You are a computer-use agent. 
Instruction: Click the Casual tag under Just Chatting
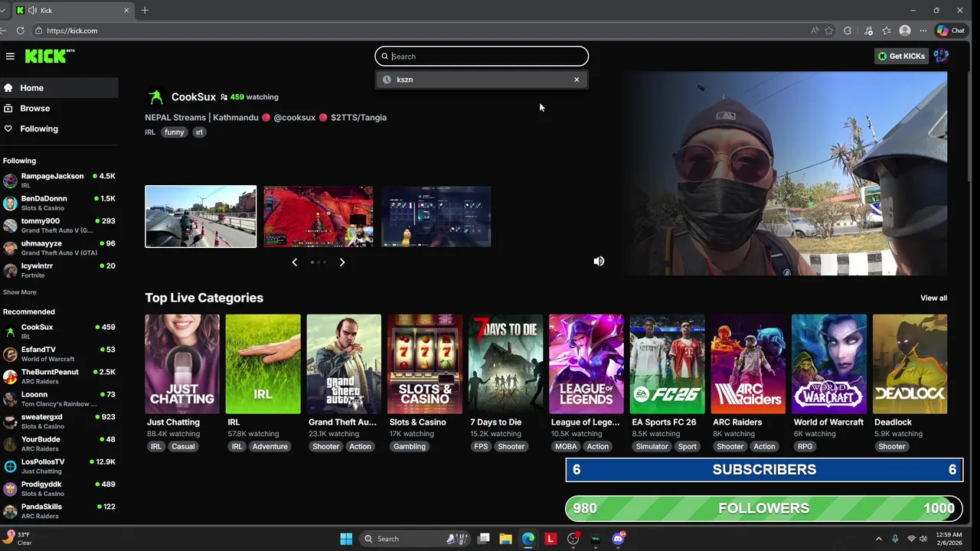[x=183, y=447]
